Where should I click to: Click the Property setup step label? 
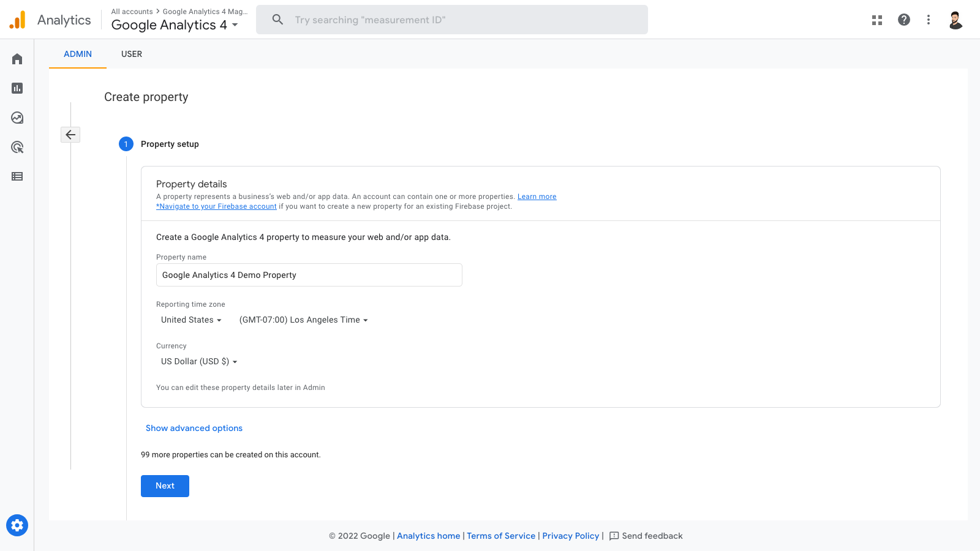(x=170, y=144)
